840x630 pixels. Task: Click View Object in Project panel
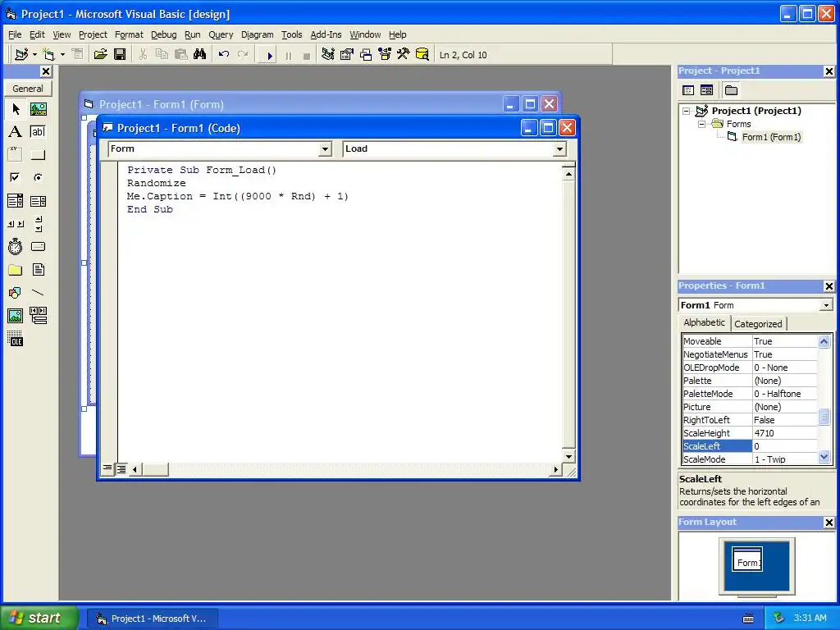click(706, 90)
